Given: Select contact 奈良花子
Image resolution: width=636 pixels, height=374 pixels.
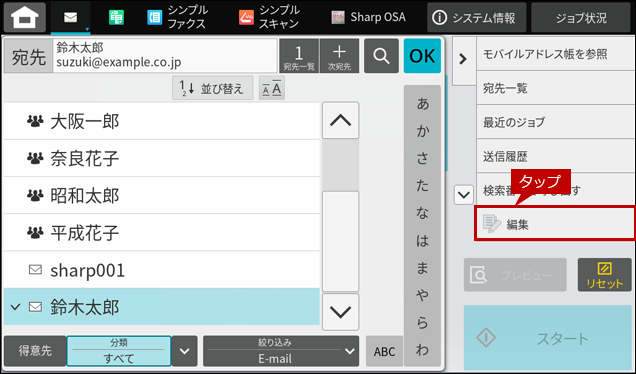Looking at the screenshot, I should 161,158.
